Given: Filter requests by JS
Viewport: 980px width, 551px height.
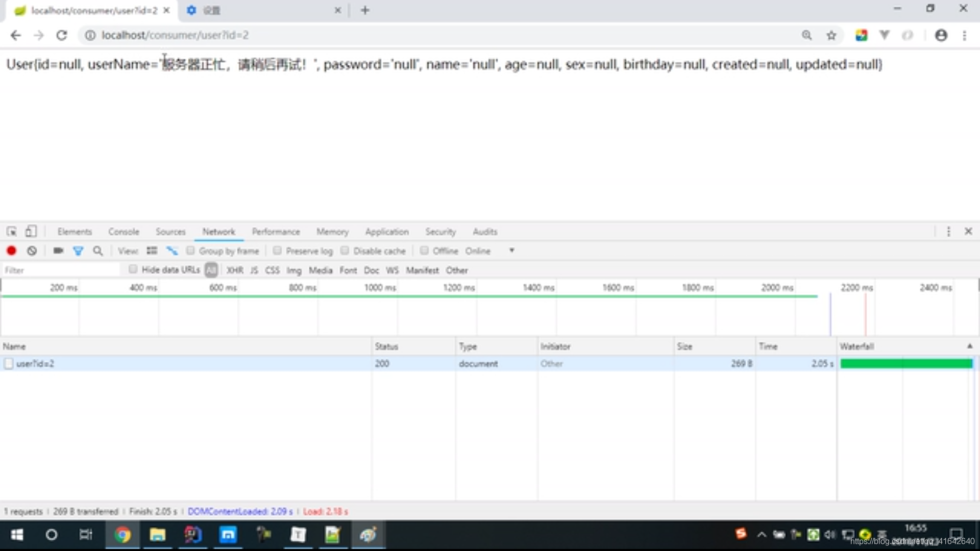Looking at the screenshot, I should pyautogui.click(x=254, y=270).
